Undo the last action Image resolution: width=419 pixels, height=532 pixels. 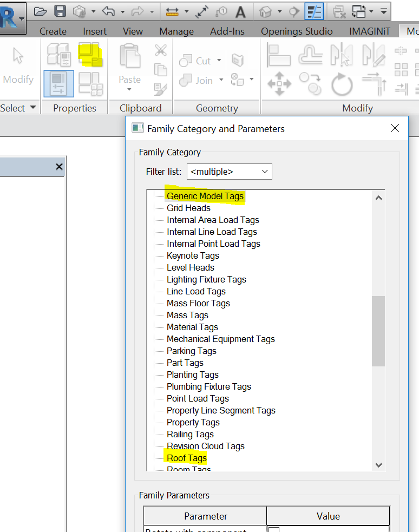109,12
